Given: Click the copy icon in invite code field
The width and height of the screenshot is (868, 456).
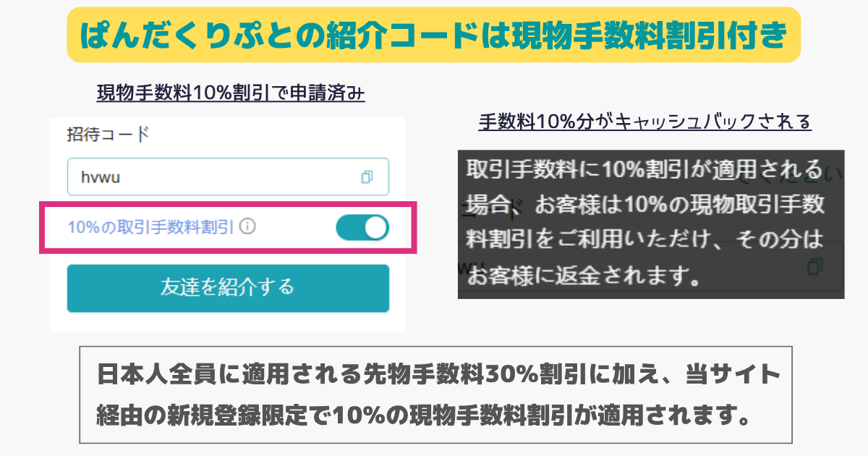Looking at the screenshot, I should pyautogui.click(x=367, y=177).
